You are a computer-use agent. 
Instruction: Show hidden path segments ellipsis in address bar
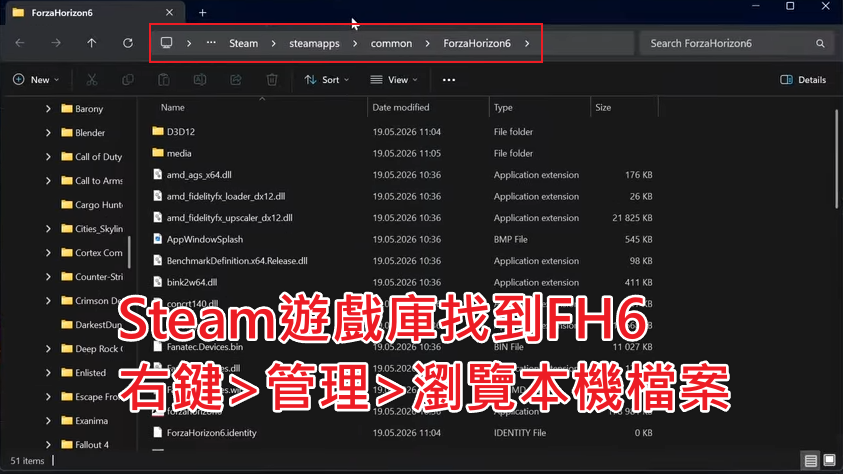click(x=211, y=43)
